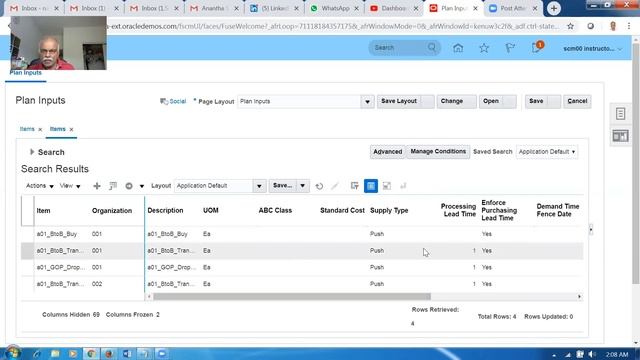Select the Plan Inputs page tab
This screenshot has width=640, height=360.
(x=26, y=73)
